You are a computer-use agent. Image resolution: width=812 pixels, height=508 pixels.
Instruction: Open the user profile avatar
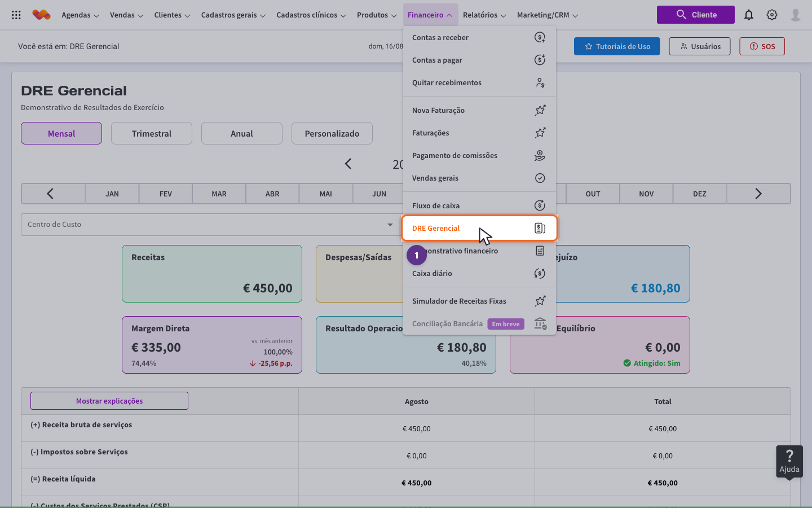coord(796,15)
